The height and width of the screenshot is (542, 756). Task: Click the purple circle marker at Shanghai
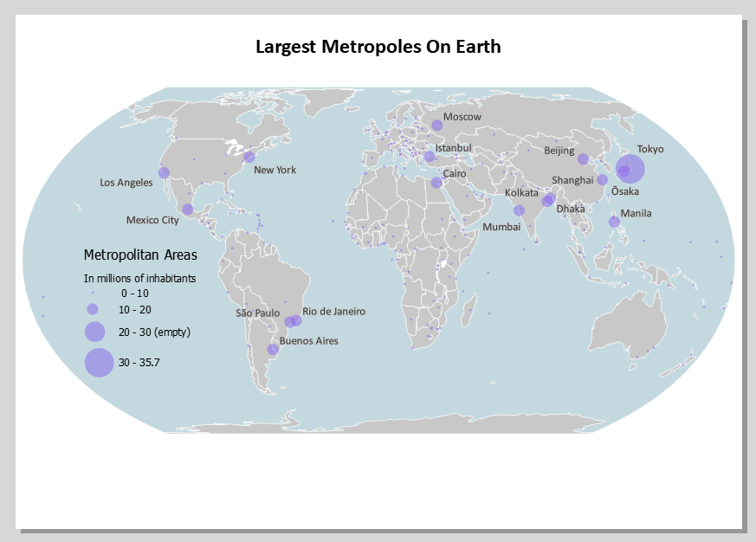602,180
